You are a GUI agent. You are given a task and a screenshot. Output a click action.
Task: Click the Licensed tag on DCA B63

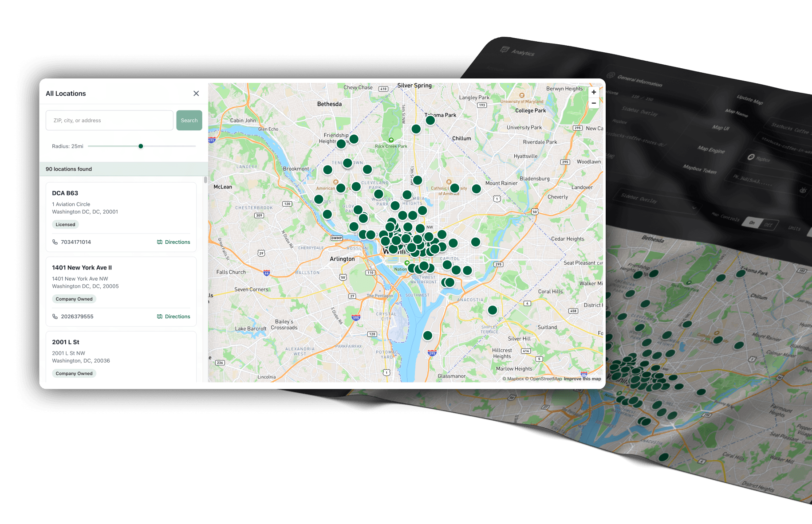point(65,224)
